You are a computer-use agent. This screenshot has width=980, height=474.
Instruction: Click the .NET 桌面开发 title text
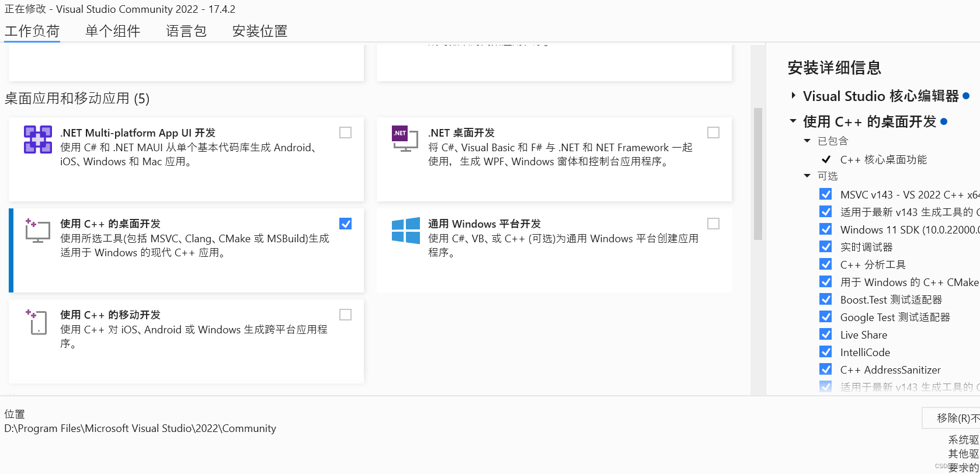[461, 133]
